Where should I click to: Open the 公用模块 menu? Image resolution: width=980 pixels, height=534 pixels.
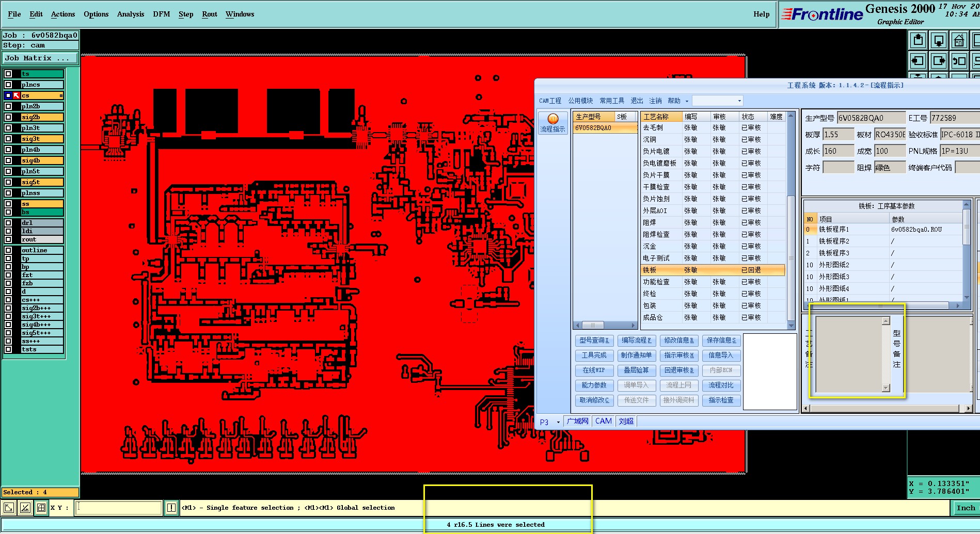(580, 101)
